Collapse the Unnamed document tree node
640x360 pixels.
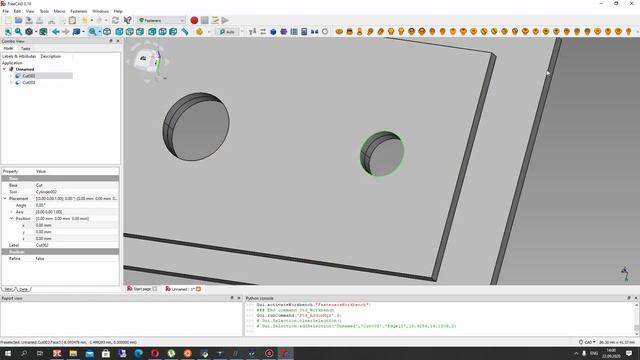tap(4, 69)
